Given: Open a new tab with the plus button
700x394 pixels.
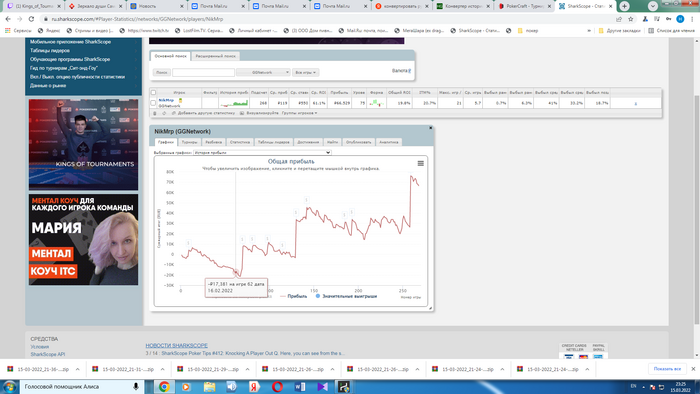Looking at the screenshot, I should (625, 6).
